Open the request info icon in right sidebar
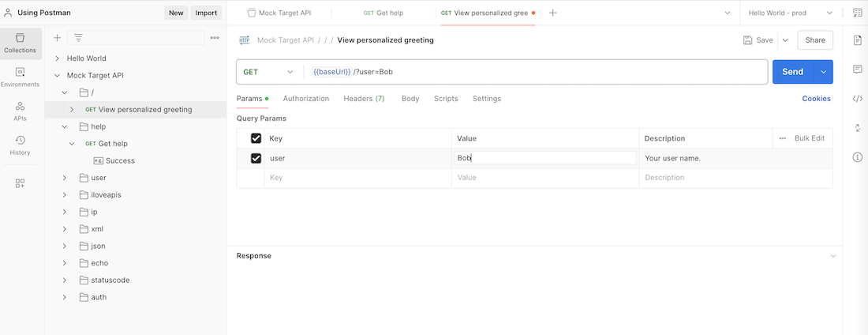The height and width of the screenshot is (335, 868). pos(857,157)
